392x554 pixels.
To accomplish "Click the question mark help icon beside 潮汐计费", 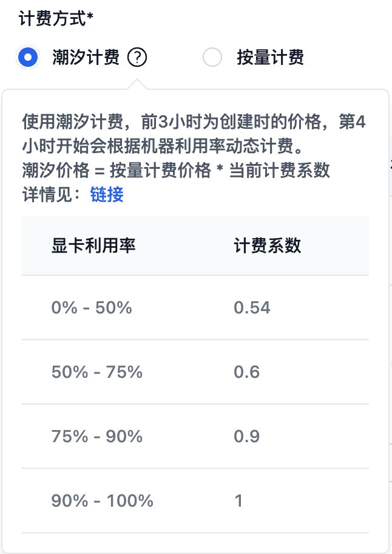I will [x=138, y=57].
